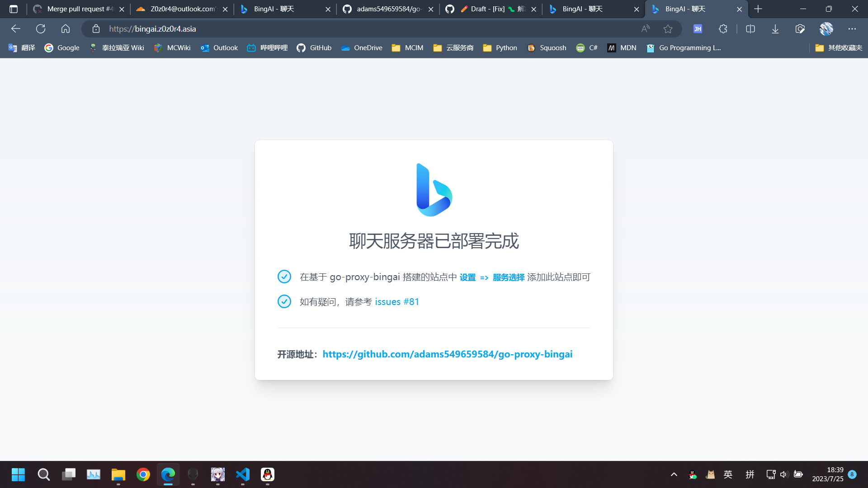Open the Downloads toolbar icon

pyautogui.click(x=775, y=28)
